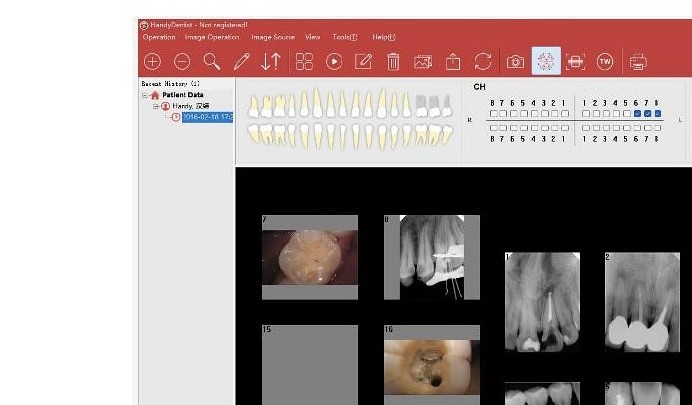This screenshot has width=692, height=405.
Task: Uncheck upper L-side tooth 8 checkbox
Action: [658, 113]
